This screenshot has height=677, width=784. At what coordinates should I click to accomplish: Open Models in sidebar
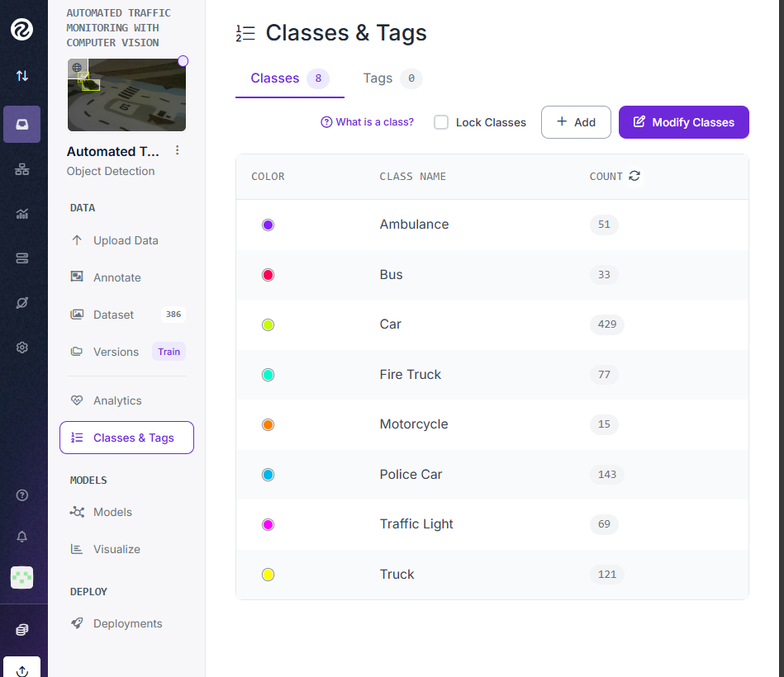[x=126, y=512]
